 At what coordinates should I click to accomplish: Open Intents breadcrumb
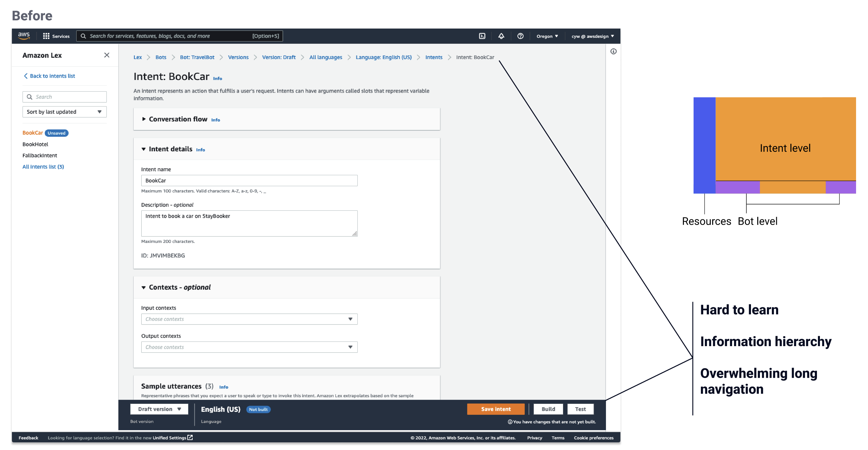point(434,57)
